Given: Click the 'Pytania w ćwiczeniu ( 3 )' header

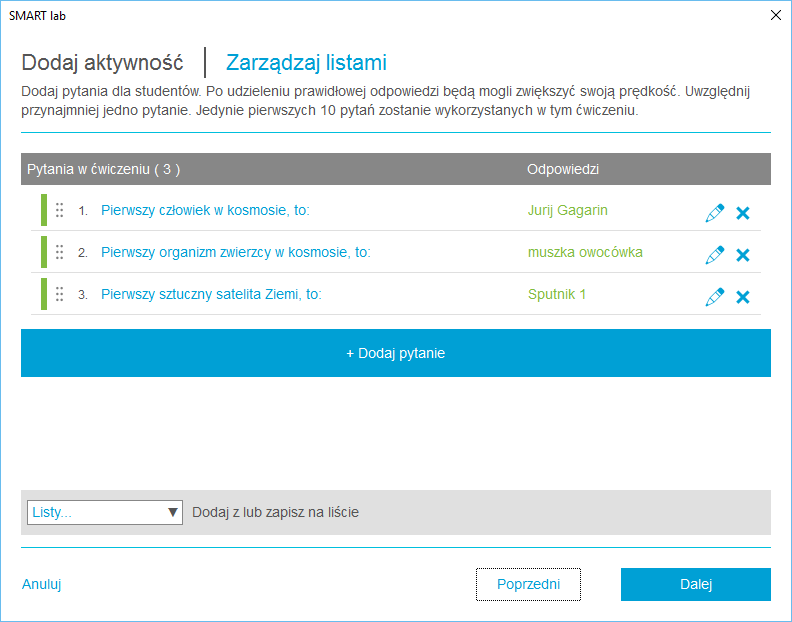Looking at the screenshot, I should 104,169.
